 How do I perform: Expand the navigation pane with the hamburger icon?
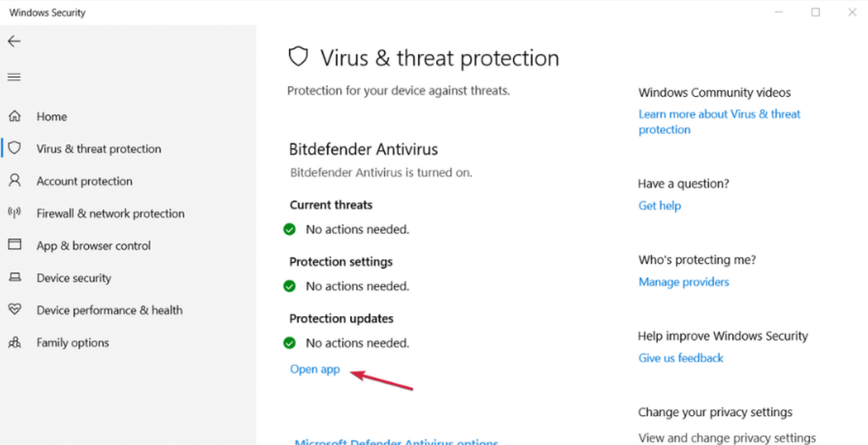coord(14,77)
